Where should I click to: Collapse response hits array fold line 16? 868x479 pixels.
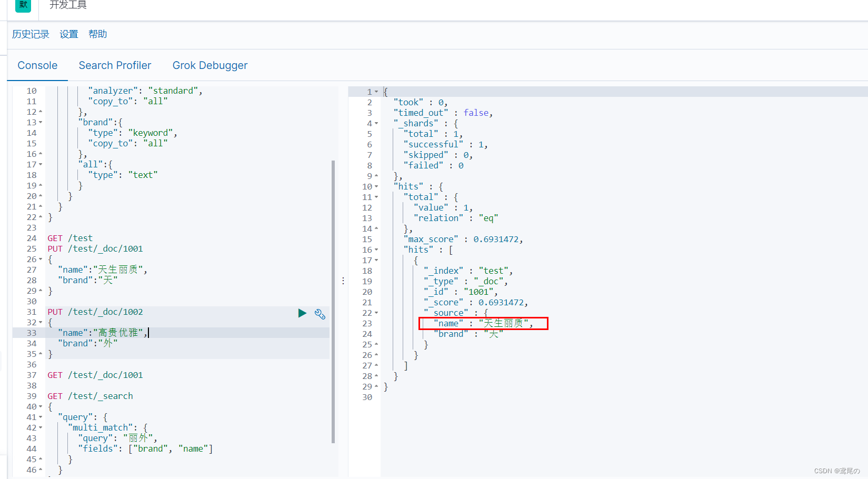376,250
